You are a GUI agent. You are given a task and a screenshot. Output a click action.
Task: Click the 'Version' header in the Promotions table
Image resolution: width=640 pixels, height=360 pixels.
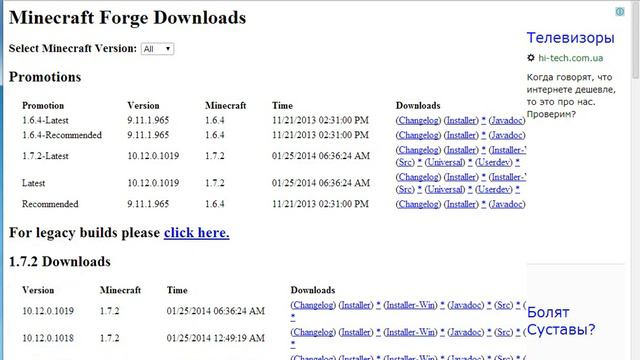coord(143,105)
